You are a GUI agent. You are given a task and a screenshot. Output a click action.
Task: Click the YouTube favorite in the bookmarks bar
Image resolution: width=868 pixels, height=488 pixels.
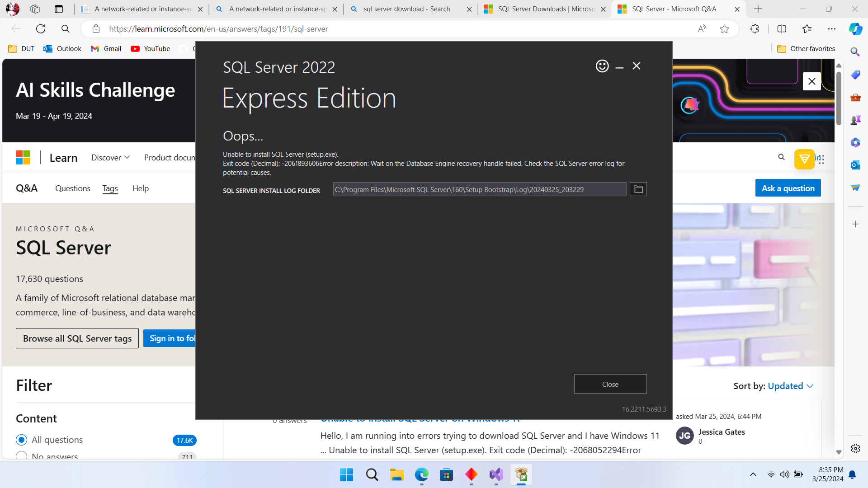tap(150, 48)
